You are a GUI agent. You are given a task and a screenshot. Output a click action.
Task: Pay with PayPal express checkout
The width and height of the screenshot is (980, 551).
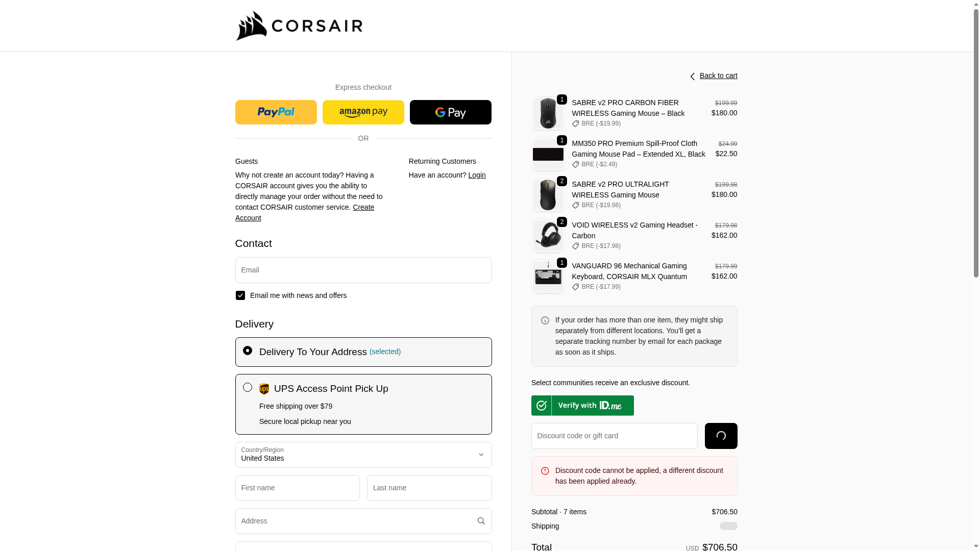click(x=276, y=112)
